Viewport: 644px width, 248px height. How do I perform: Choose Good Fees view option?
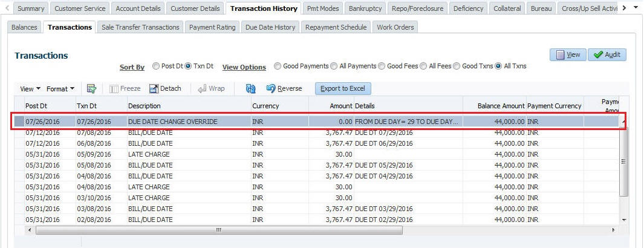pos(382,66)
